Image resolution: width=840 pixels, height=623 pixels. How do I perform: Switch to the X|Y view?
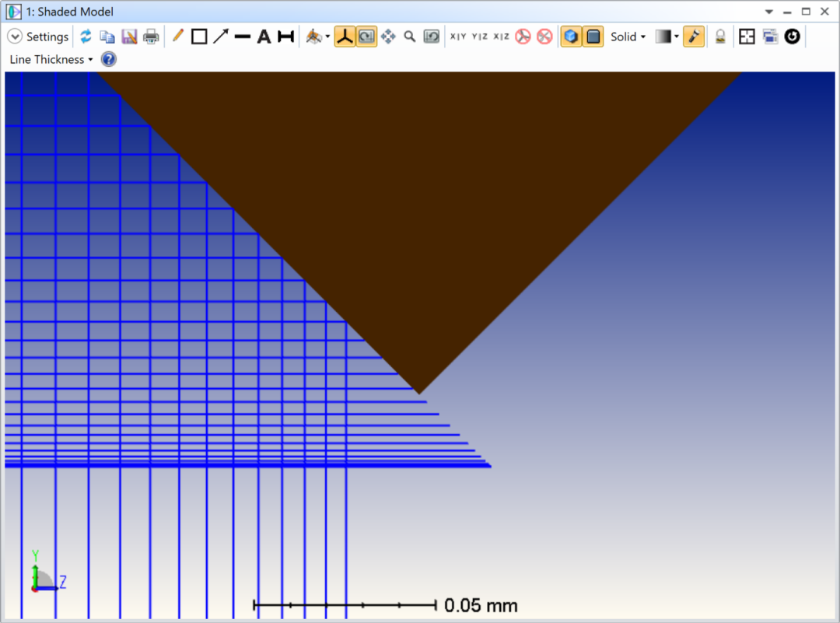458,37
